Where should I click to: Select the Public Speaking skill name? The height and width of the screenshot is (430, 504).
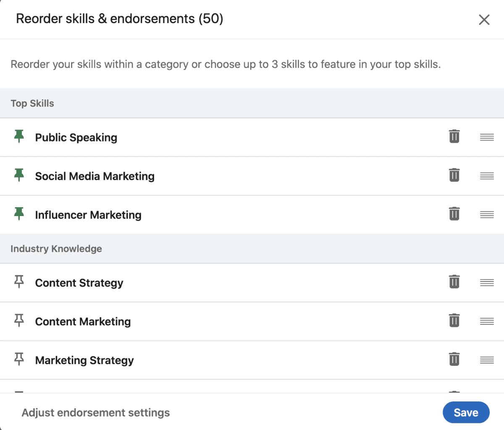point(76,138)
